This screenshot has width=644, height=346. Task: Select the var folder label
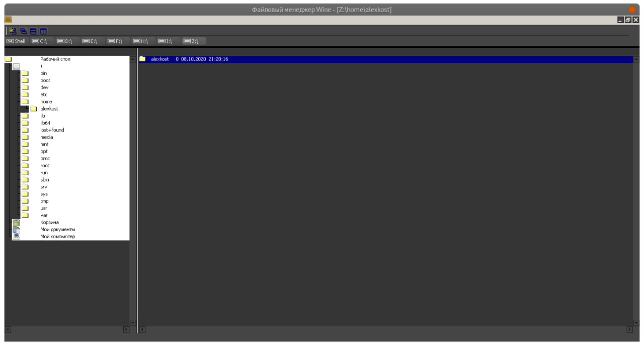[44, 215]
